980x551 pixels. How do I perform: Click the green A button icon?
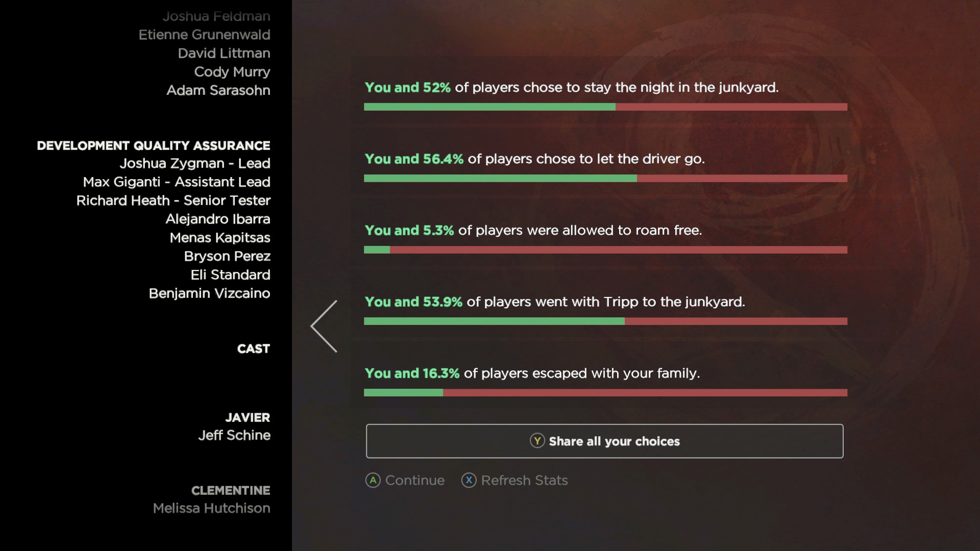click(x=373, y=480)
